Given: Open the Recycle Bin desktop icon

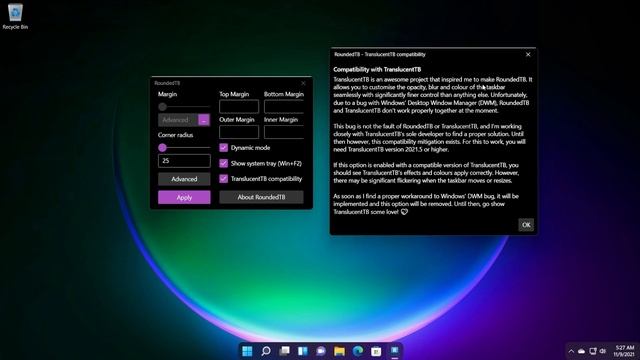Looking at the screenshot, I should (x=15, y=16).
